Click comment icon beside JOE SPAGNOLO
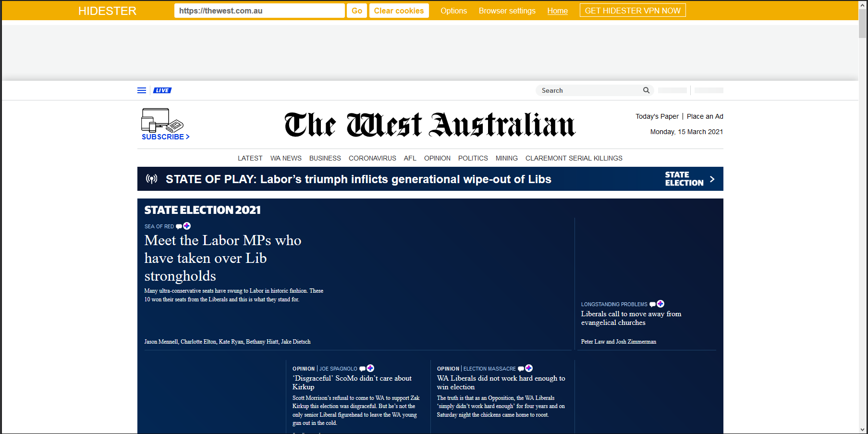The image size is (868, 434). [x=363, y=369]
